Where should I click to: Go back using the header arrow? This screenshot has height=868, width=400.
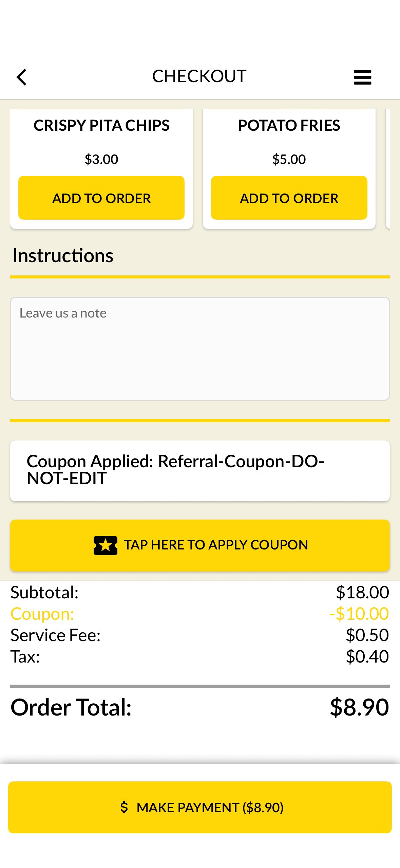(22, 77)
